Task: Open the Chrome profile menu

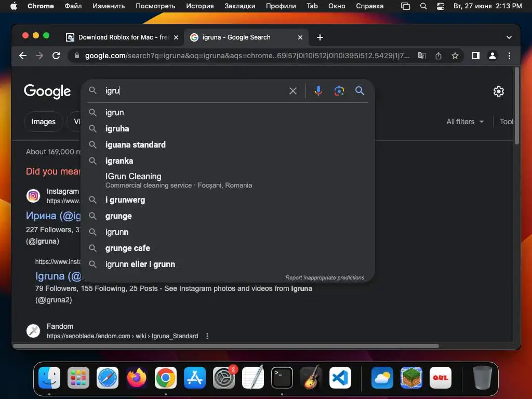Action: pyautogui.click(x=493, y=56)
